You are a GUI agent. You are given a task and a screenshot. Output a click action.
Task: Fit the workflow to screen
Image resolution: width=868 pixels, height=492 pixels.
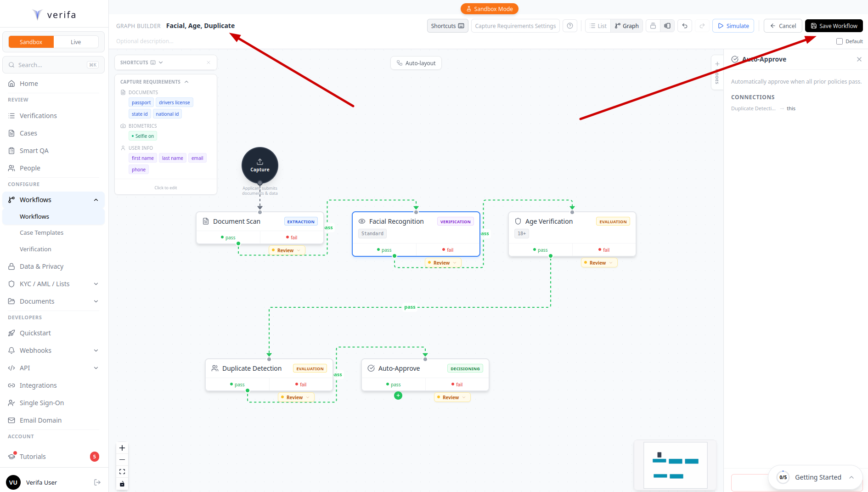(122, 471)
